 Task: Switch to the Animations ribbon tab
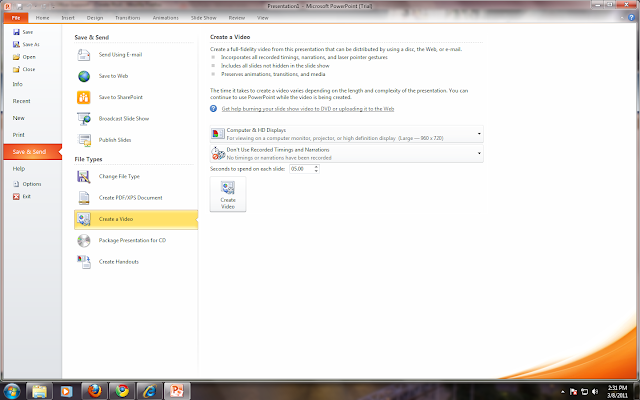tap(166, 18)
